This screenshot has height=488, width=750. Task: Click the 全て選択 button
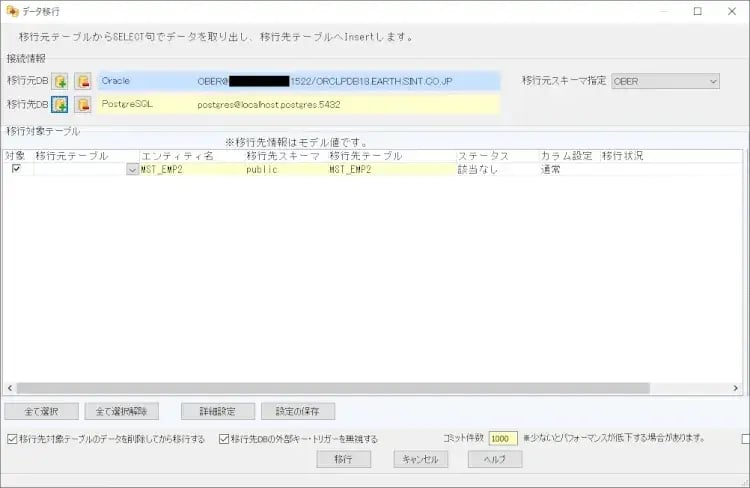[x=41, y=411]
